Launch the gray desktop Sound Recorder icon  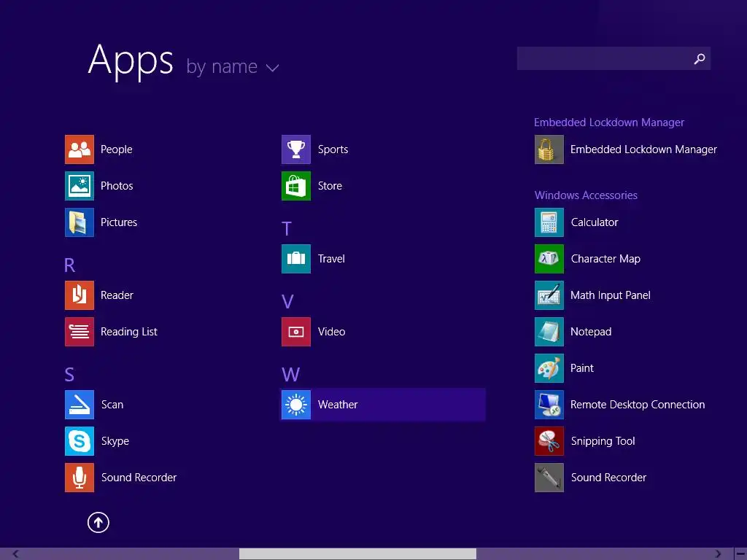tap(549, 478)
